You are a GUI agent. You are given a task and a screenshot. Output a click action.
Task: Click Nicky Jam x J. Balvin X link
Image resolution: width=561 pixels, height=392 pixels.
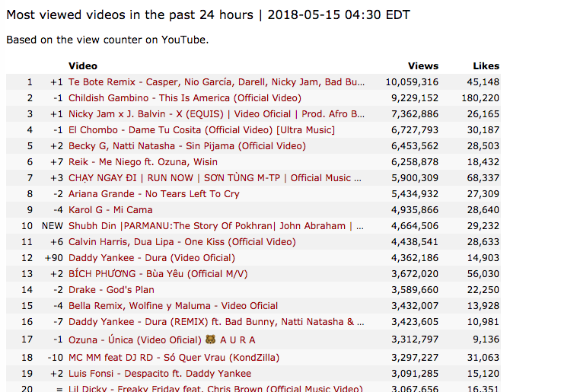point(216,114)
